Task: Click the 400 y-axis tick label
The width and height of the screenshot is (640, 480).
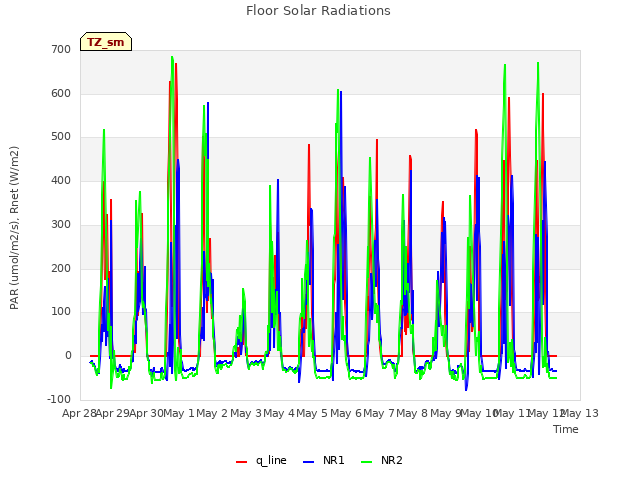Action: 61,180
